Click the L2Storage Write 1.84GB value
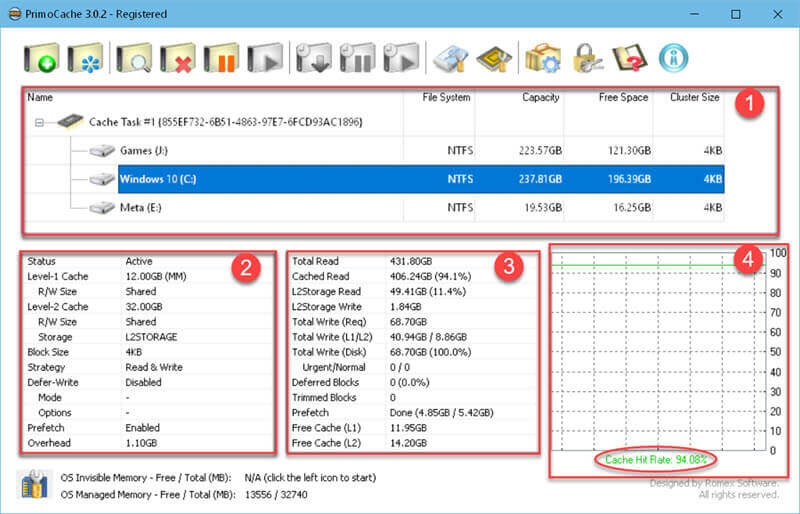The height and width of the screenshot is (514, 800). click(406, 307)
